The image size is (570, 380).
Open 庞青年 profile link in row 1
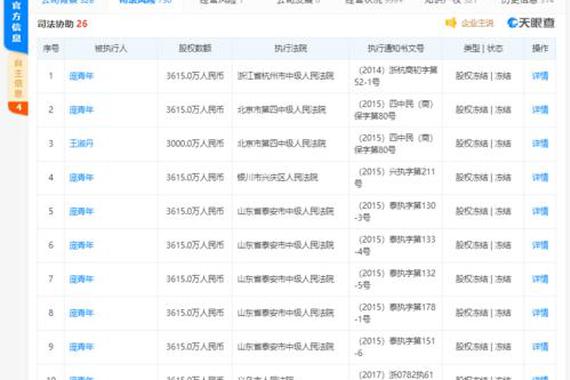click(81, 76)
